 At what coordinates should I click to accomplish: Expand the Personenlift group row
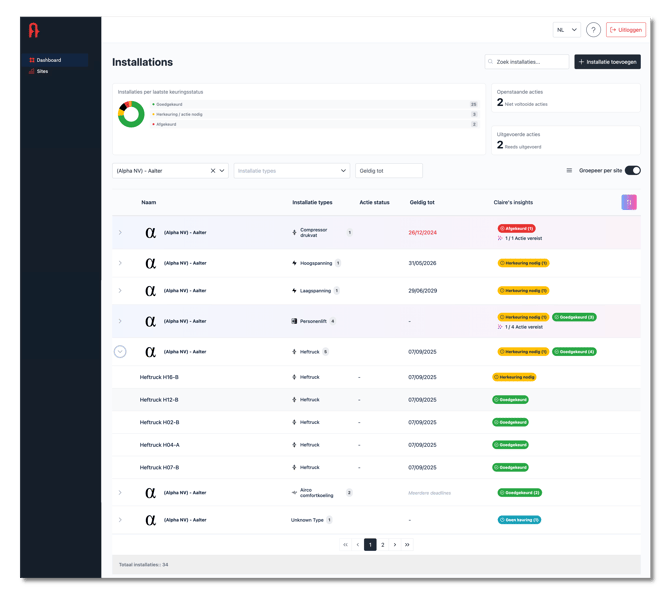(120, 321)
